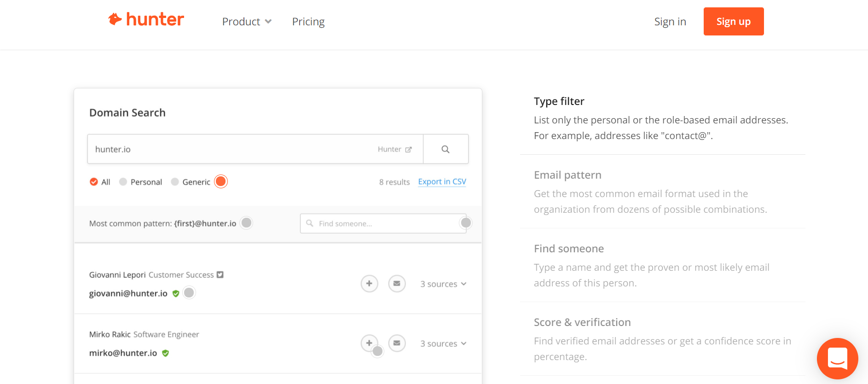The image size is (868, 384).
Task: Click Export in CSV link
Action: click(x=442, y=181)
